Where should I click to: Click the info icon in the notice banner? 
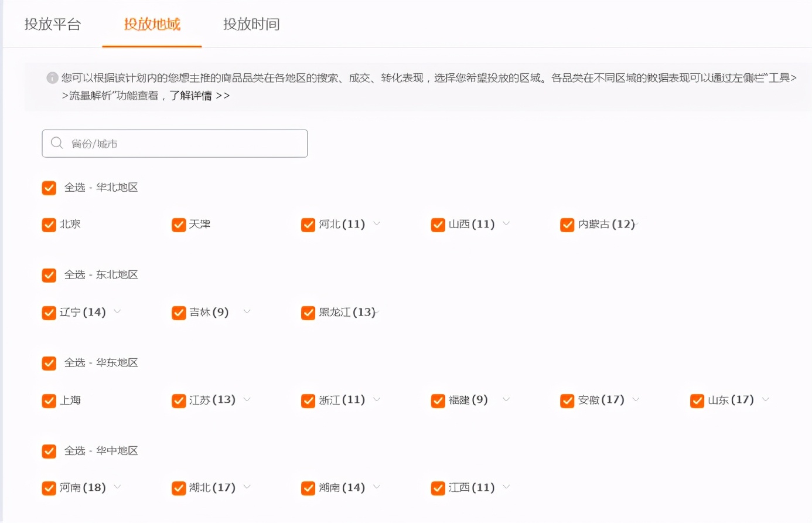pyautogui.click(x=53, y=76)
